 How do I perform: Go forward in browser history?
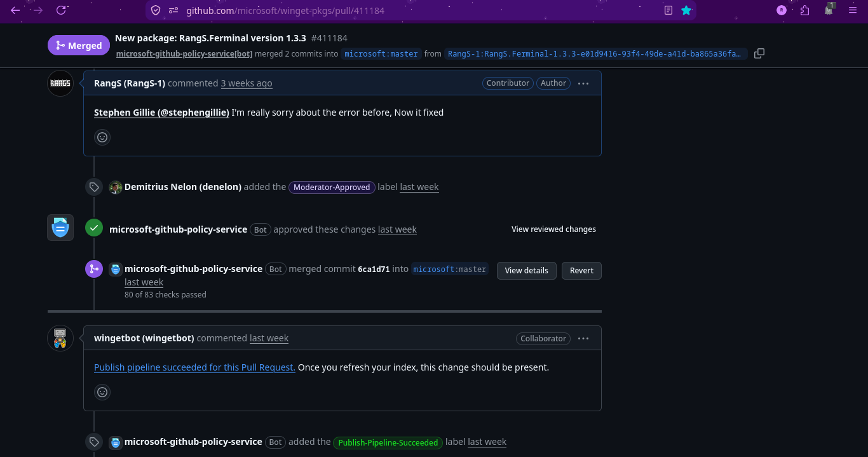[x=38, y=10]
